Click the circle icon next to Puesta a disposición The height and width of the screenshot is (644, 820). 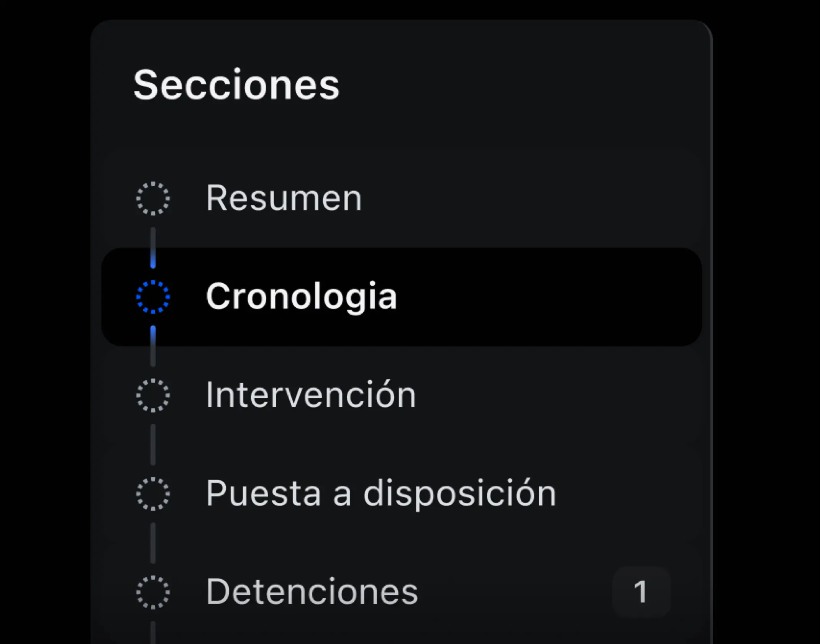(x=153, y=494)
